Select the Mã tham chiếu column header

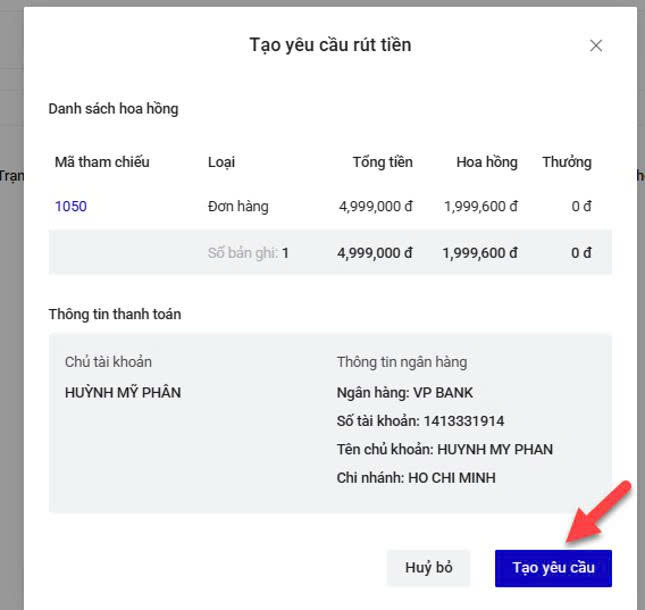[102, 162]
